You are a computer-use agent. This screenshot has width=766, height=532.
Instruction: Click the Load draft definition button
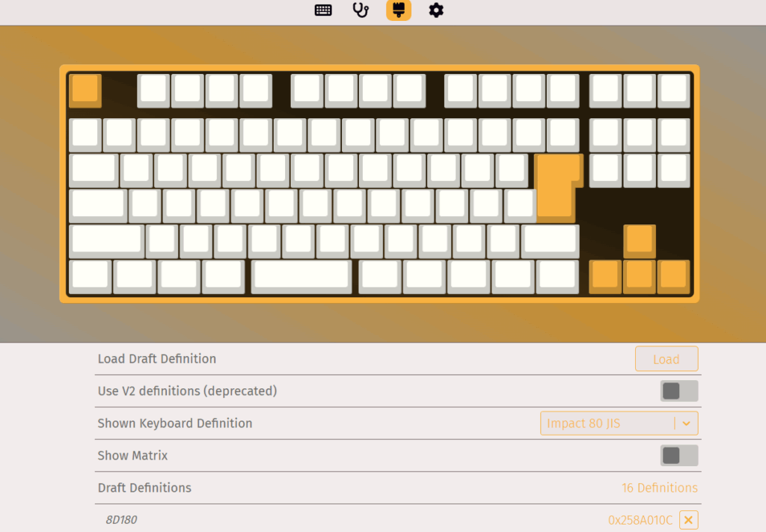click(x=666, y=359)
